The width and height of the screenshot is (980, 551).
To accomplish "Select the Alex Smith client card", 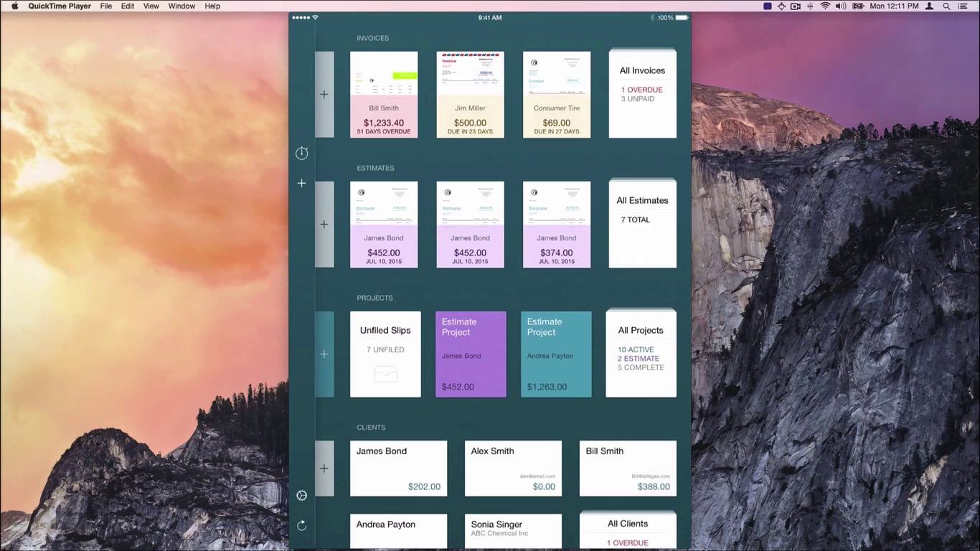I will click(x=513, y=468).
